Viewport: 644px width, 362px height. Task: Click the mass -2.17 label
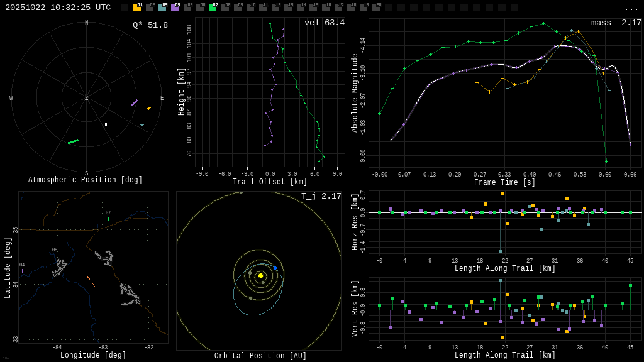[x=616, y=23]
